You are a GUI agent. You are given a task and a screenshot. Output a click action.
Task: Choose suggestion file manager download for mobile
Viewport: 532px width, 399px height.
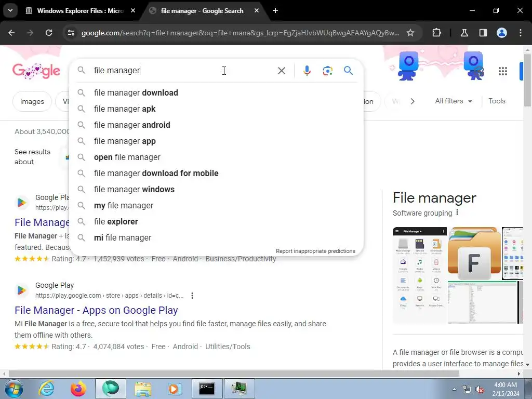click(x=216, y=174)
